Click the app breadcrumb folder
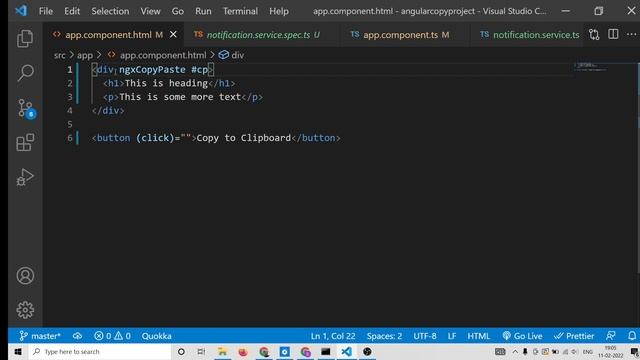The height and width of the screenshot is (360, 640). [85, 55]
